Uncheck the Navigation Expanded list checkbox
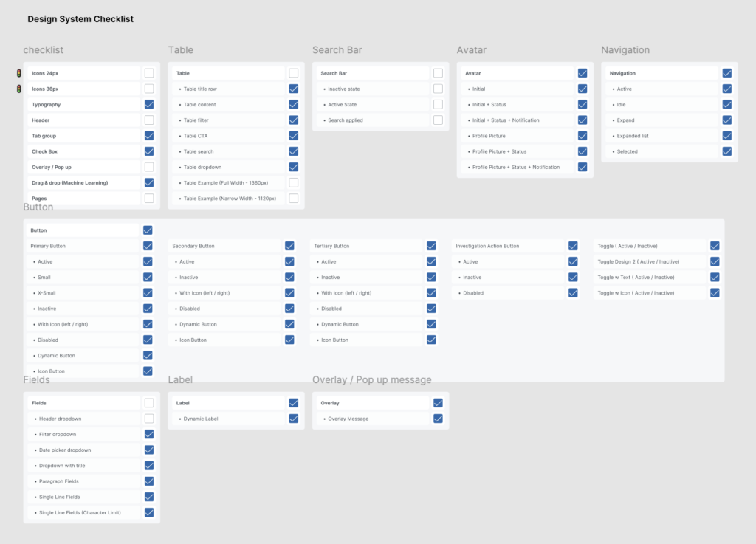Image resolution: width=756 pixels, height=544 pixels. [x=727, y=136]
